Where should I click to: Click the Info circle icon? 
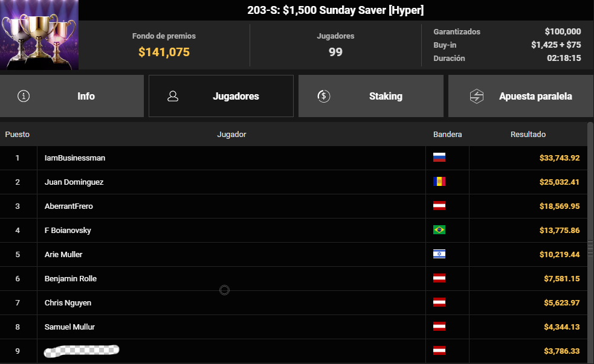pos(24,96)
